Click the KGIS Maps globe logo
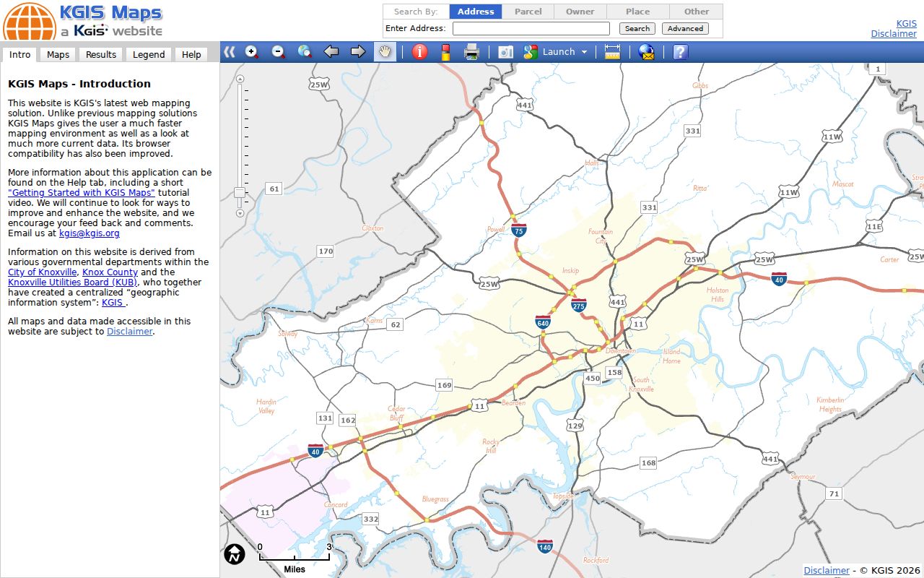The width and height of the screenshot is (924, 578). tap(30, 22)
